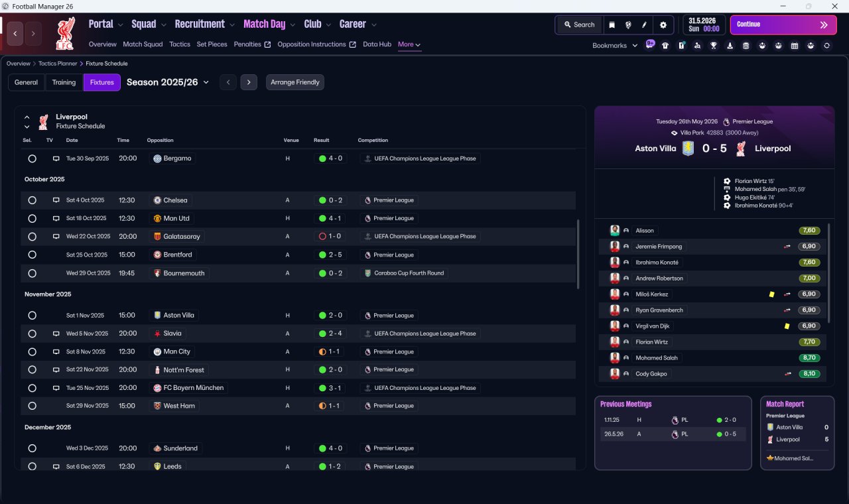849x504 pixels.
Task: Switch to the Training tab
Action: [x=64, y=82]
